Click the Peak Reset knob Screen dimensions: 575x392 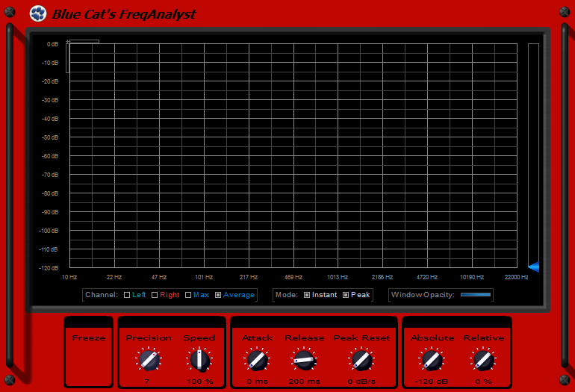361,360
